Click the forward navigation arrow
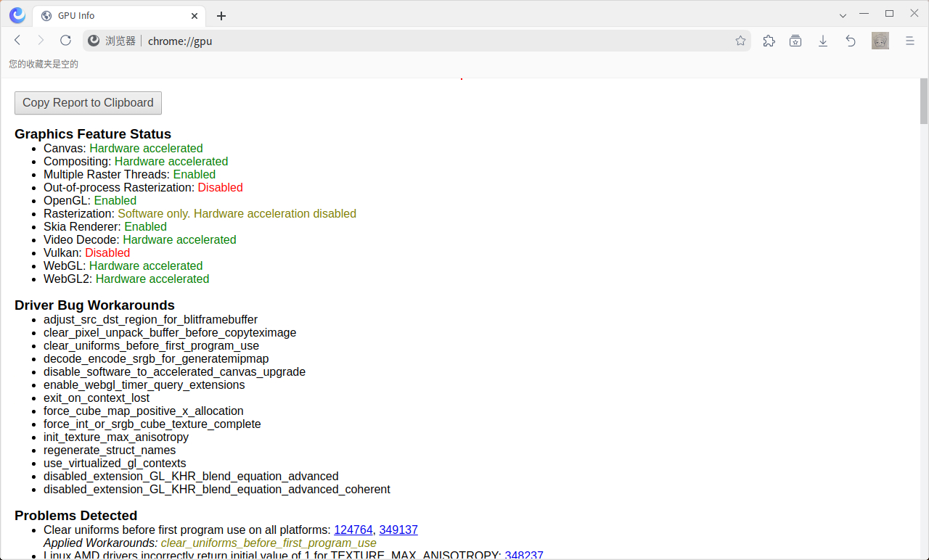Viewport: 929px width, 560px height. (x=41, y=40)
